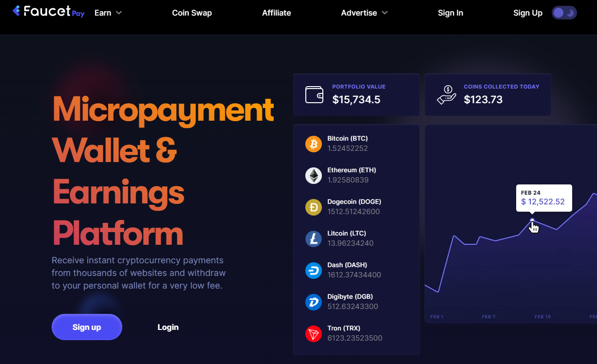Image resolution: width=597 pixels, height=364 pixels.
Task: Select the Bitcoin (BTC) coin icon
Action: tap(313, 144)
